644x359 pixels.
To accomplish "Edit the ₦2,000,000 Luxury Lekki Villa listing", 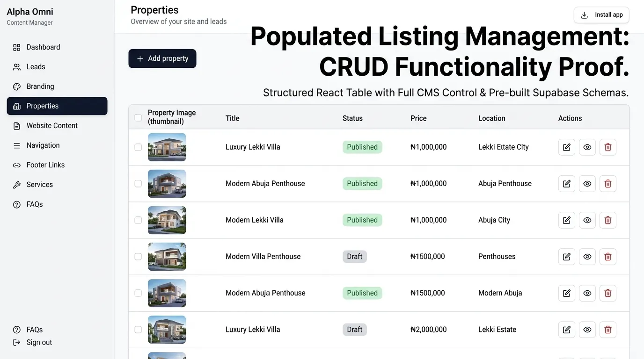I will [566, 330].
